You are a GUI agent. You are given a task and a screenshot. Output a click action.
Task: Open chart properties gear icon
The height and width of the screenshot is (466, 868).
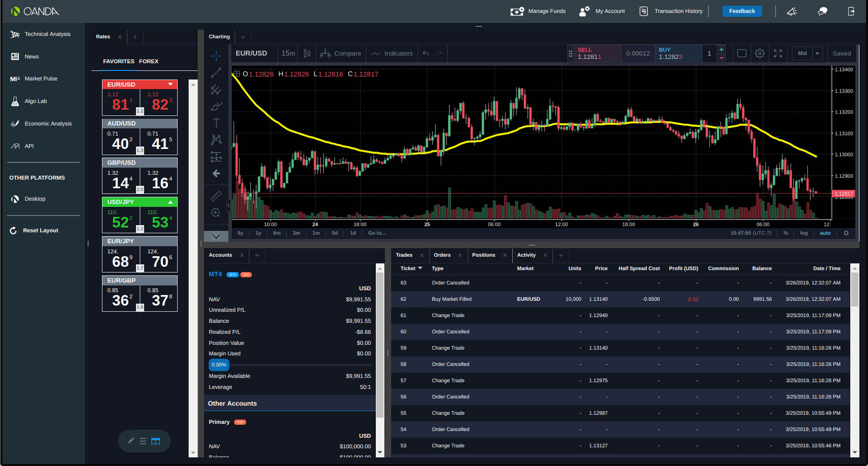(760, 54)
